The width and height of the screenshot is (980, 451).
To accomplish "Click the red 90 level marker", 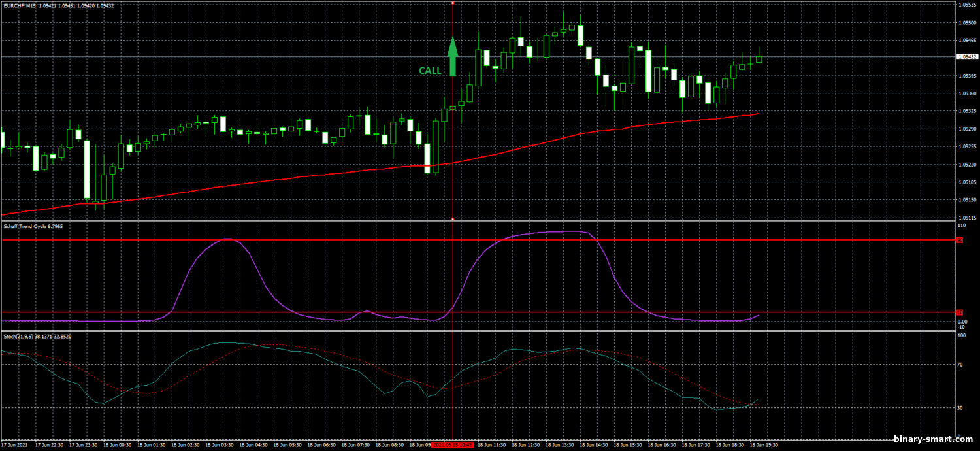I will pos(960,240).
